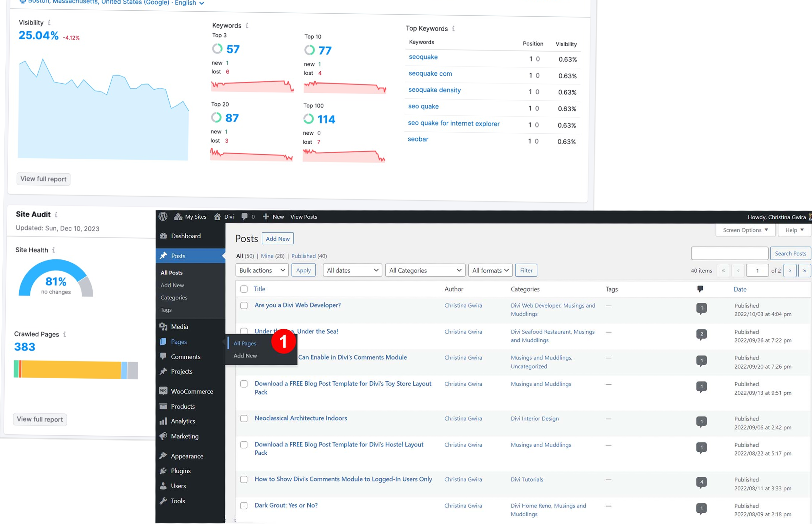Screen dimensions: 812x524
Task: Click the WooCommerce icon
Action: [x=163, y=391]
